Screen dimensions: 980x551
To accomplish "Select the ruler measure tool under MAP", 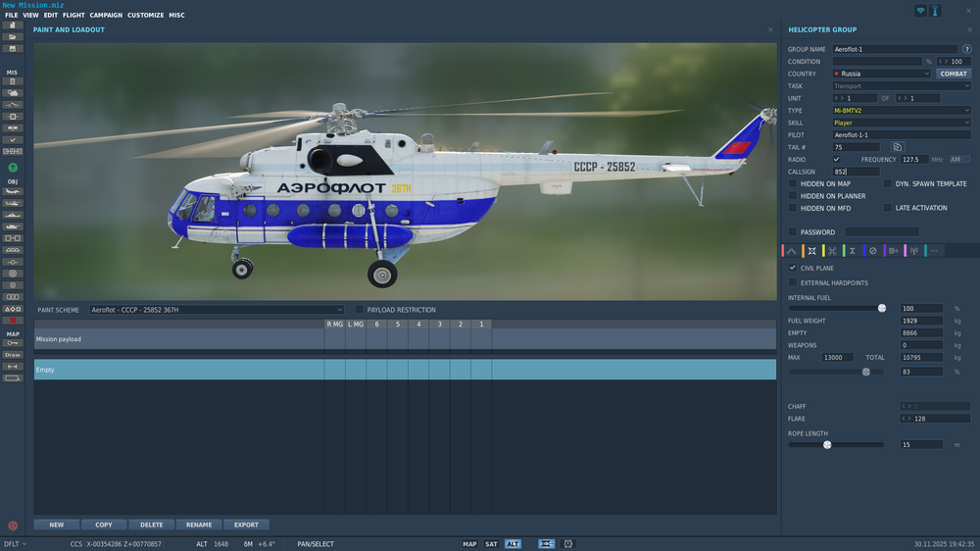I will [13, 367].
